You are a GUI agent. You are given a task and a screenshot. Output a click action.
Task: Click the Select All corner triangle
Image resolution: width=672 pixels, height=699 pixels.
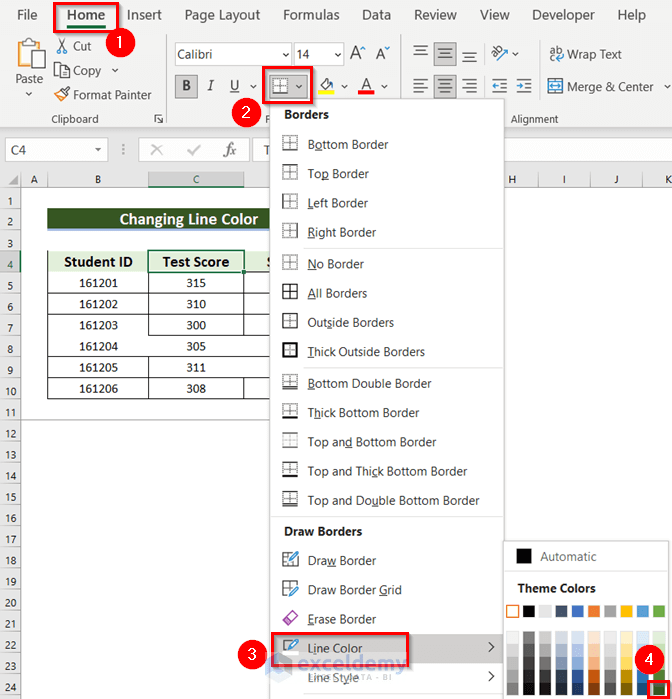pos(13,180)
